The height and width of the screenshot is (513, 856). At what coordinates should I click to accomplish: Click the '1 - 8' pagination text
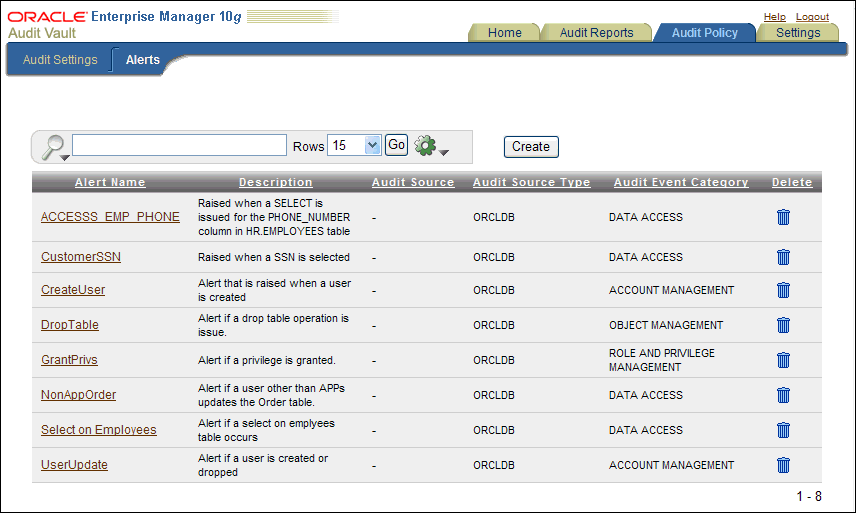809,496
